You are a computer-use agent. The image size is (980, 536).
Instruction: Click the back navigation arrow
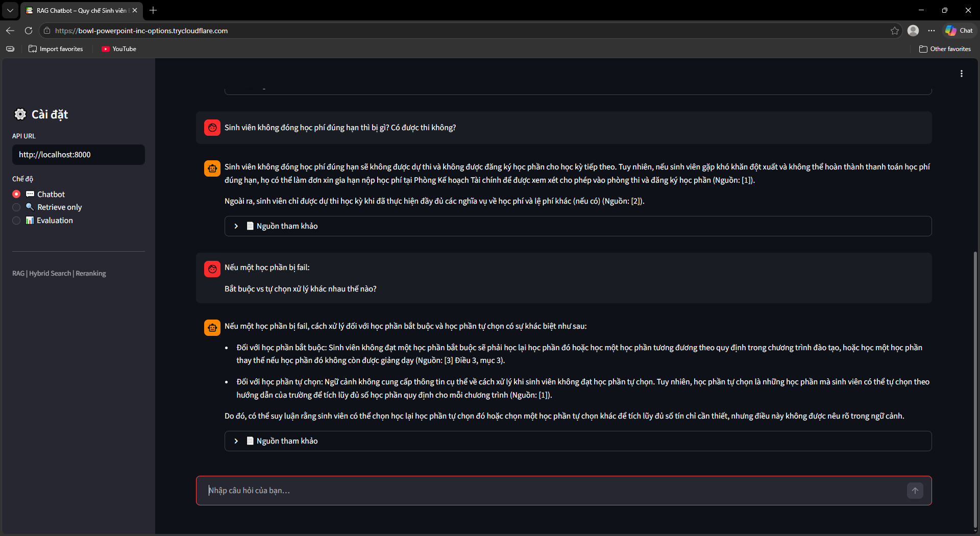(x=10, y=31)
